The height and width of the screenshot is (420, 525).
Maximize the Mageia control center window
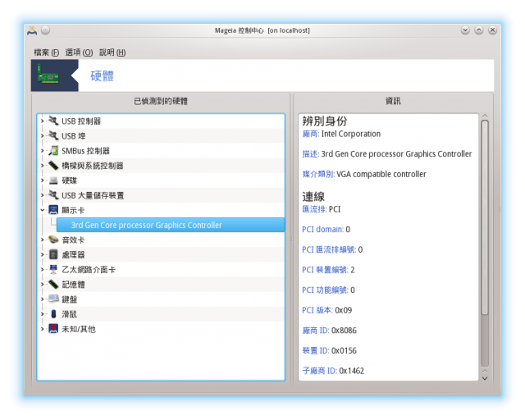[x=479, y=30]
